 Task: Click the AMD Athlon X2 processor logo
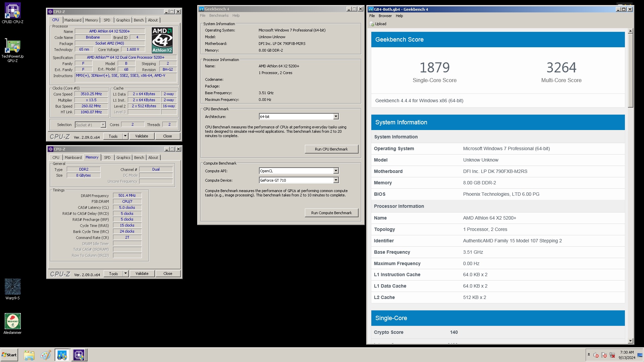pyautogui.click(x=162, y=40)
